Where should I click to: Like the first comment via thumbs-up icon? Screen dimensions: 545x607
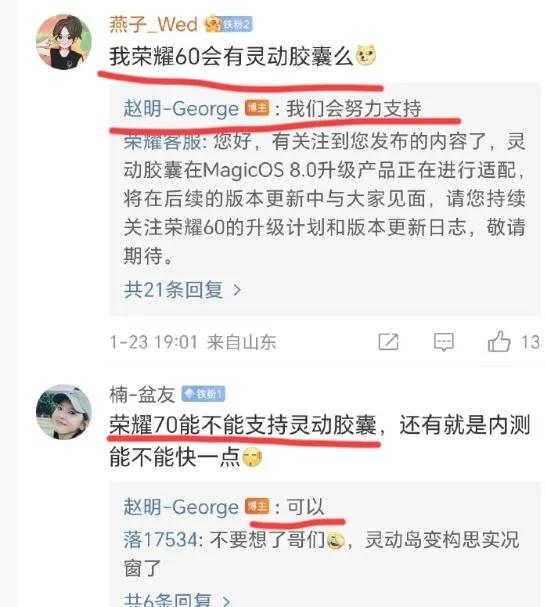click(x=499, y=341)
